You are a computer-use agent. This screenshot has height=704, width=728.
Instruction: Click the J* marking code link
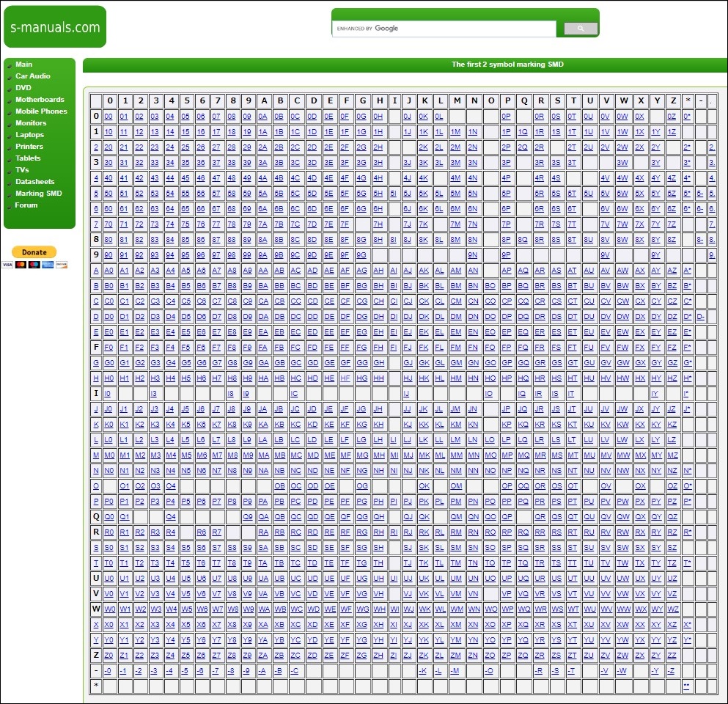pos(687,409)
